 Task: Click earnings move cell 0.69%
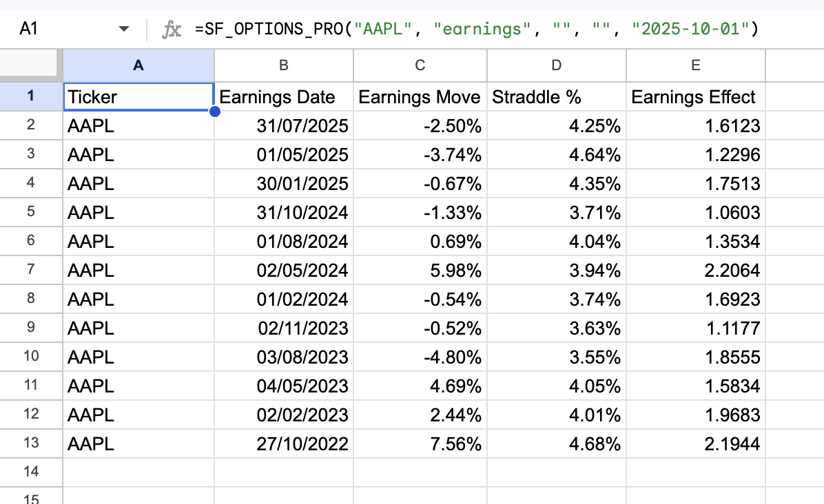point(420,241)
